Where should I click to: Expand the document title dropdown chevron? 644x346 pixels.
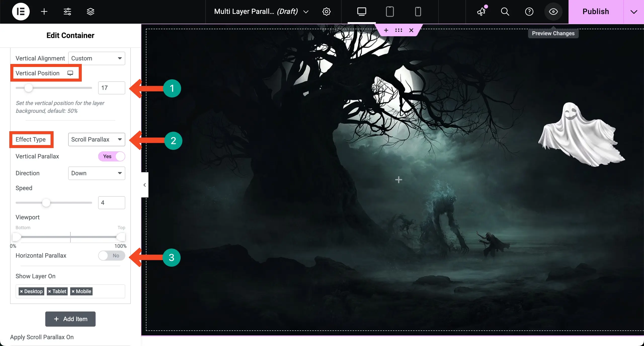click(306, 12)
